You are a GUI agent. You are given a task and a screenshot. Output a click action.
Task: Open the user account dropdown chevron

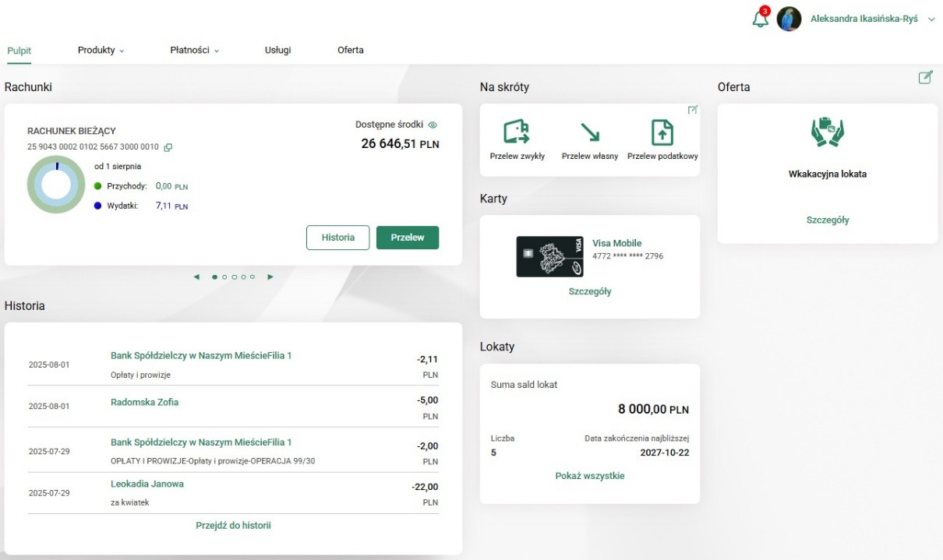[931, 19]
